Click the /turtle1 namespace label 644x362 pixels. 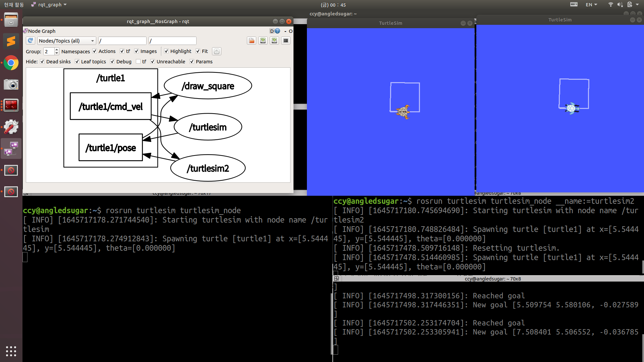111,78
